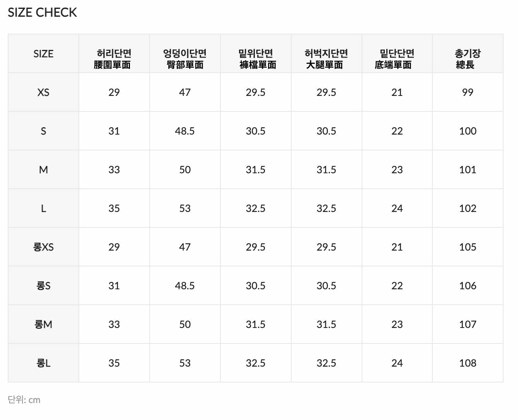Click the 허벅지단면 column header
519x420 pixels.
pos(326,59)
